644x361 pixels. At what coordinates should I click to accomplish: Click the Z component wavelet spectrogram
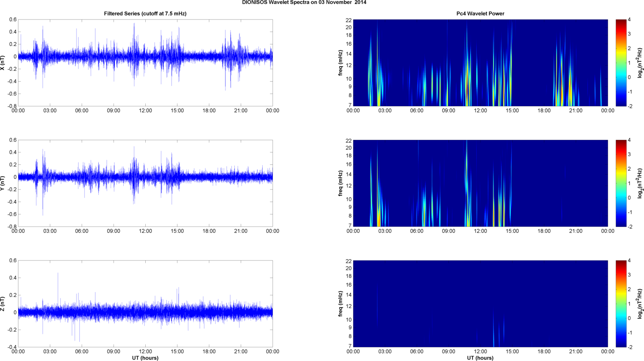tap(480, 304)
